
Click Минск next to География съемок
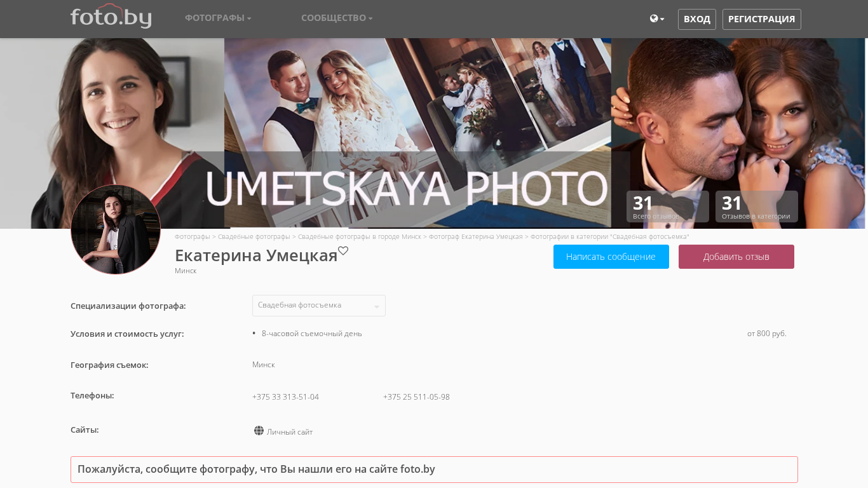click(264, 365)
